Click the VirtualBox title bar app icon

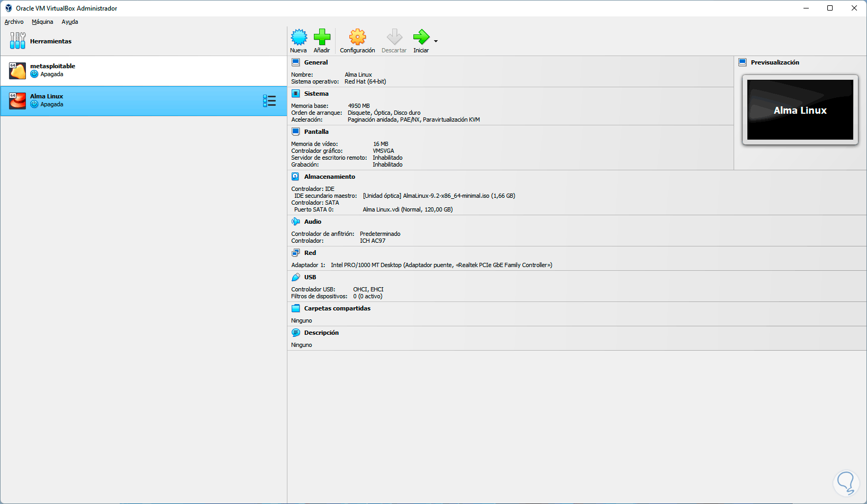click(x=8, y=8)
